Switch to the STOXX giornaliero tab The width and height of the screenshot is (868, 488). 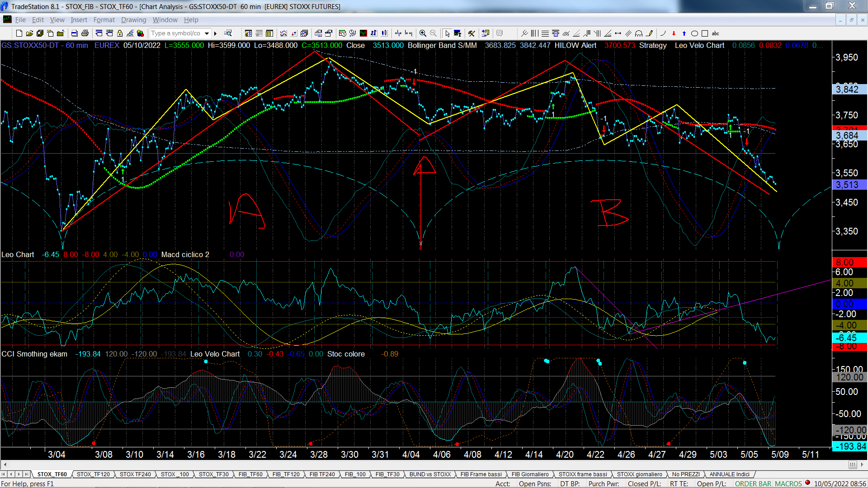pyautogui.click(x=639, y=474)
